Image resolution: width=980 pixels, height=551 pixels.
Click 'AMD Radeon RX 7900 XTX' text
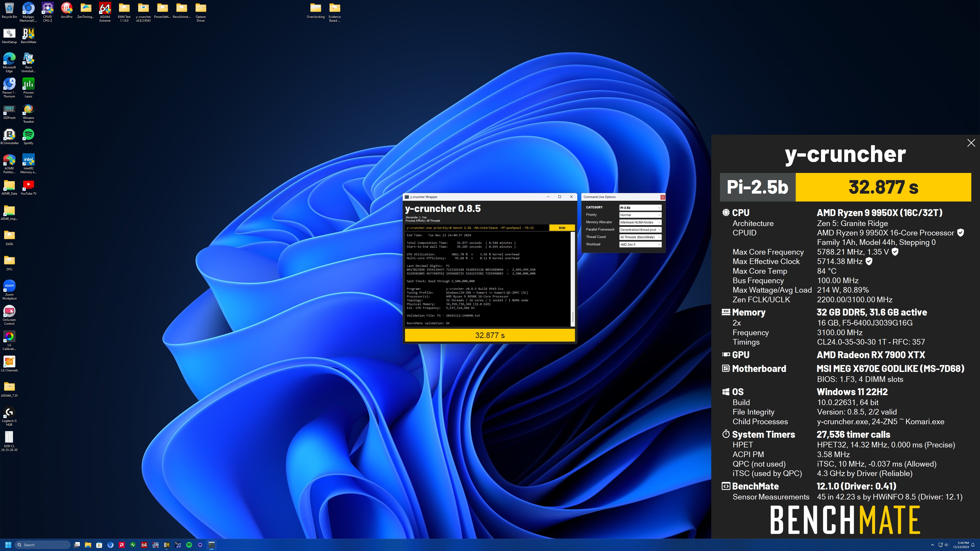click(x=871, y=355)
